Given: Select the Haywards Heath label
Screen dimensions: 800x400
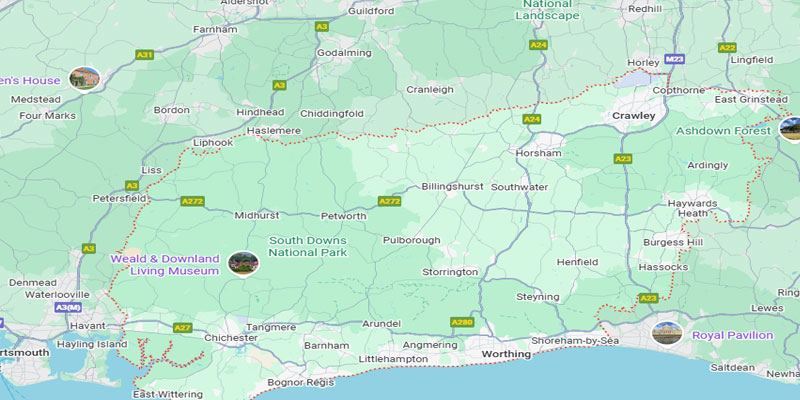Looking at the screenshot, I should pyautogui.click(x=692, y=208).
